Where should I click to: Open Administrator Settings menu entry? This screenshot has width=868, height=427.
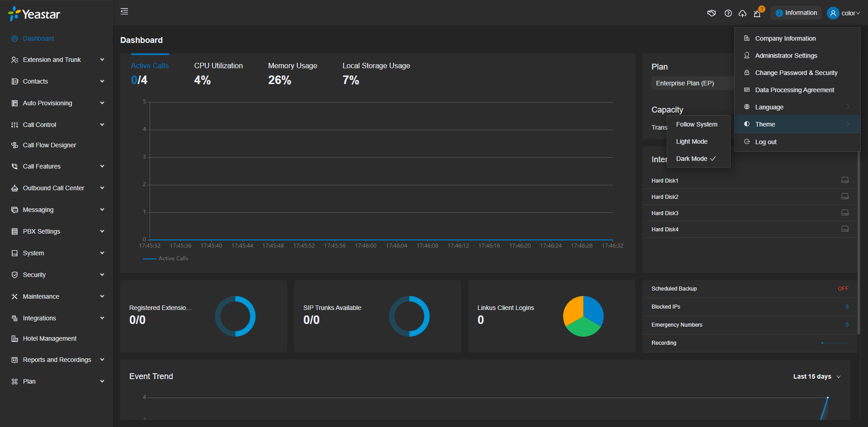click(x=786, y=55)
